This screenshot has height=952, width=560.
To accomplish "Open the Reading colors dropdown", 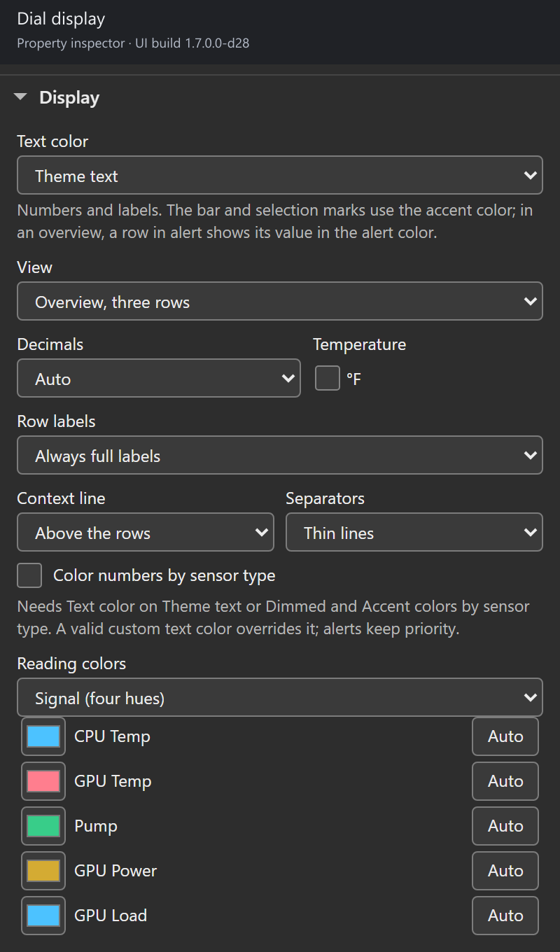I will [x=280, y=697].
